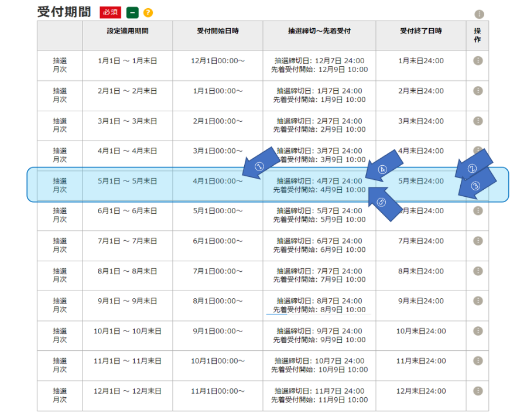Open operation menu for the October row
527x420 pixels.
click(x=478, y=331)
